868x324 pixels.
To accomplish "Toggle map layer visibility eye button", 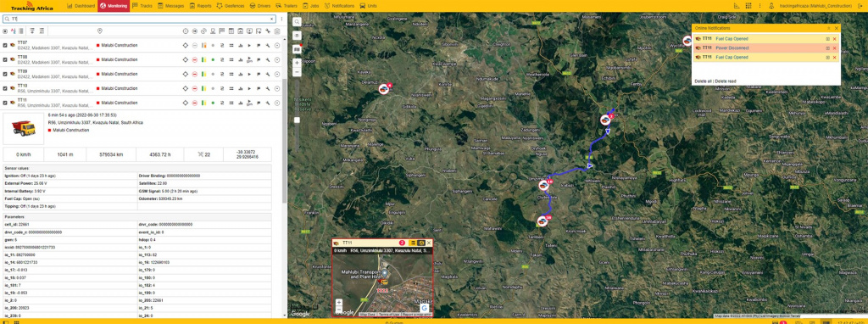I will pos(298,36).
